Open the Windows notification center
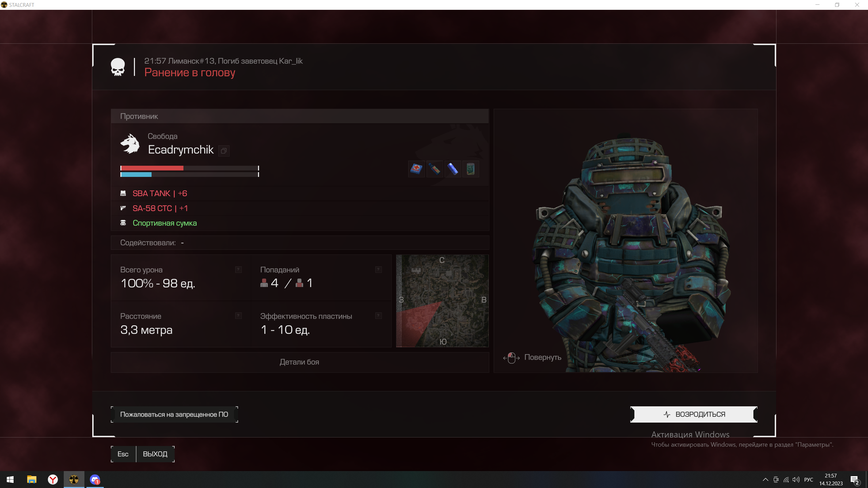The width and height of the screenshot is (868, 488). click(855, 480)
